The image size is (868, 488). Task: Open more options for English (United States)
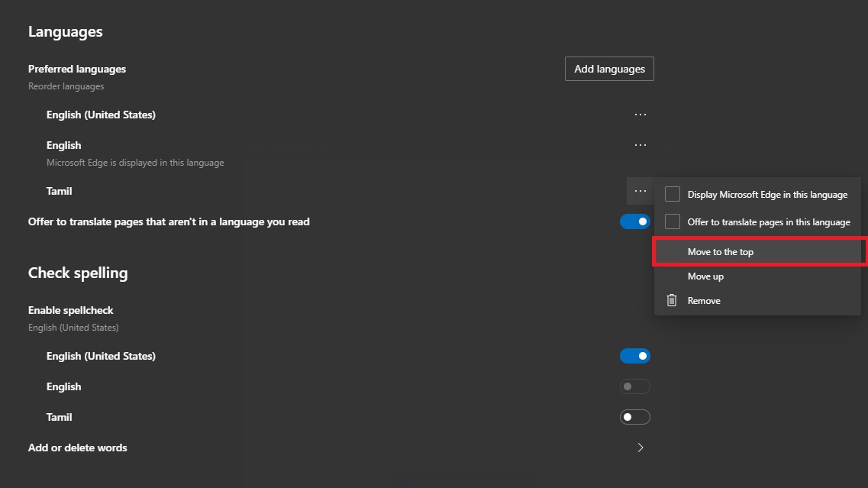coord(640,115)
